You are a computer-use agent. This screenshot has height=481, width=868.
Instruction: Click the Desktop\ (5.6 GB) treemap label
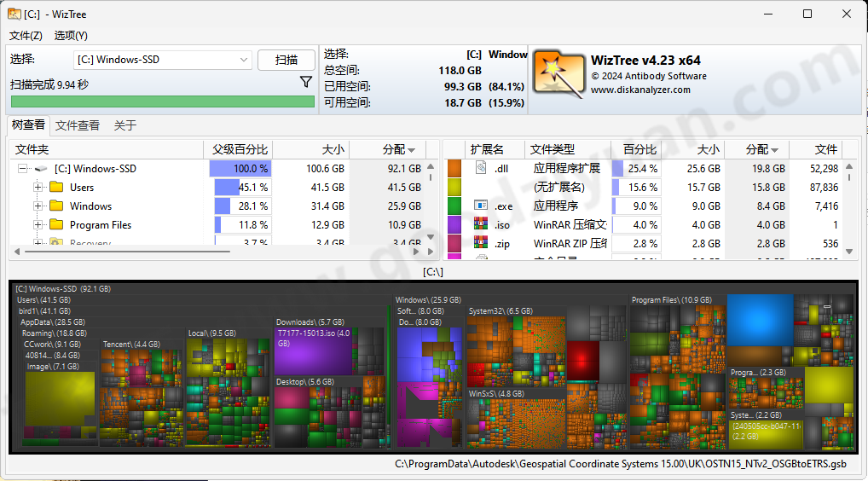[305, 382]
